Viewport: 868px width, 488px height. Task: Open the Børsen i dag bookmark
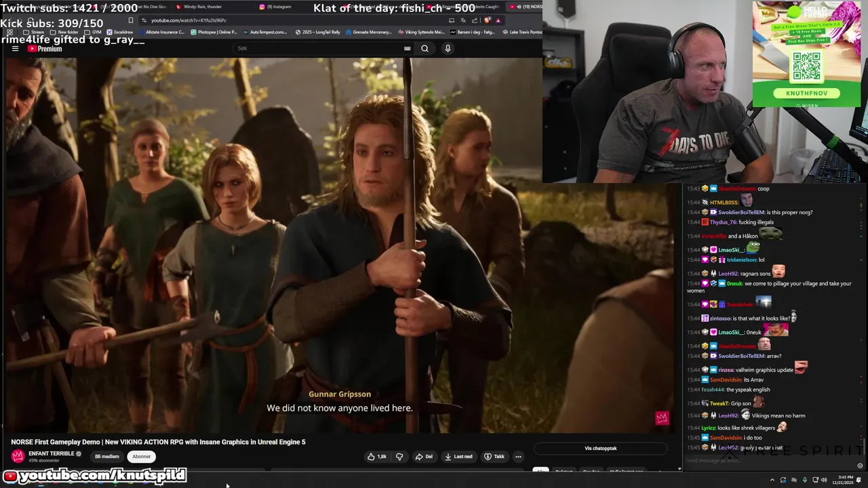(472, 32)
